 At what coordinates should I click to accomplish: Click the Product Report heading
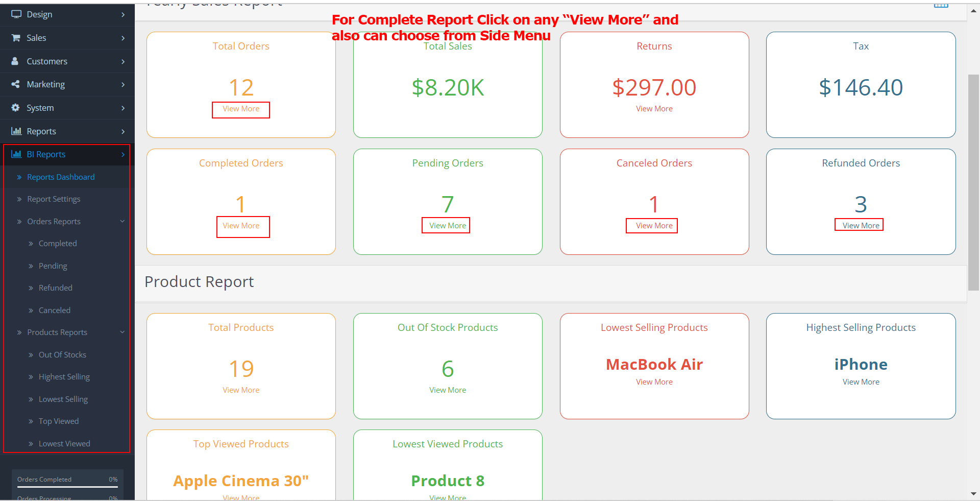pos(199,282)
